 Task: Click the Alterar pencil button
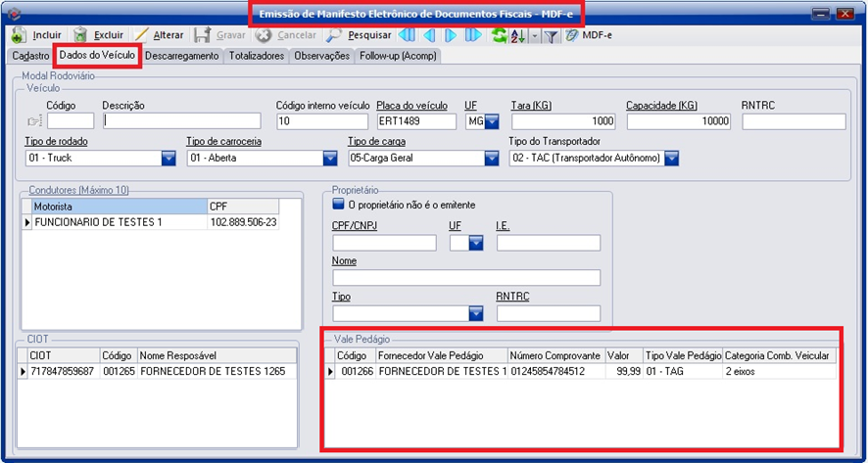[x=159, y=35]
